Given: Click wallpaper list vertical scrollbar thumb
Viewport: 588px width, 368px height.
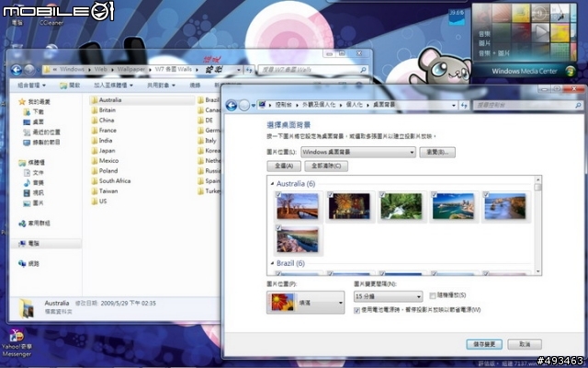Looking at the screenshot, I should coord(538,187).
